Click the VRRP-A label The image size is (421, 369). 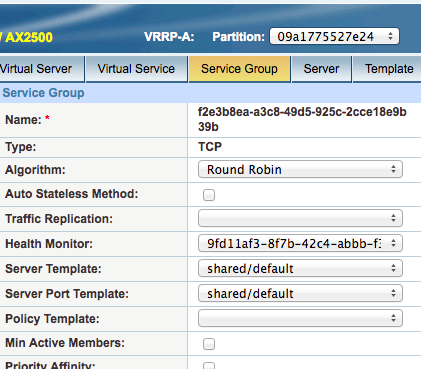click(169, 37)
